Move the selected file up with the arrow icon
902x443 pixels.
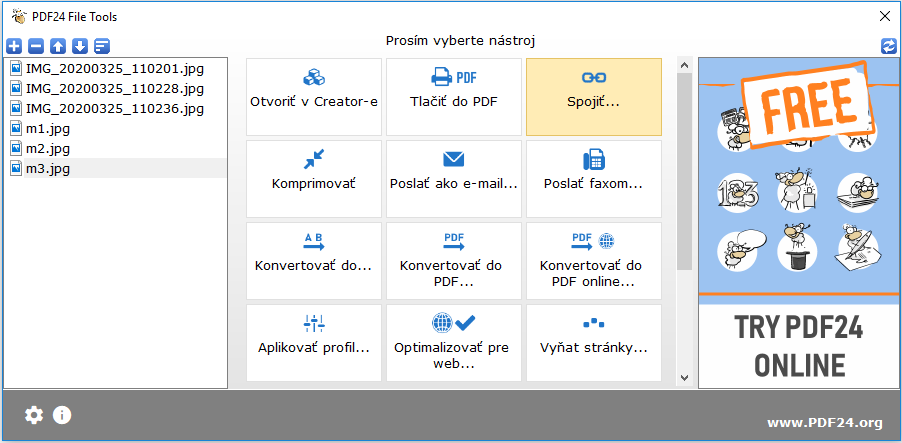(58, 46)
